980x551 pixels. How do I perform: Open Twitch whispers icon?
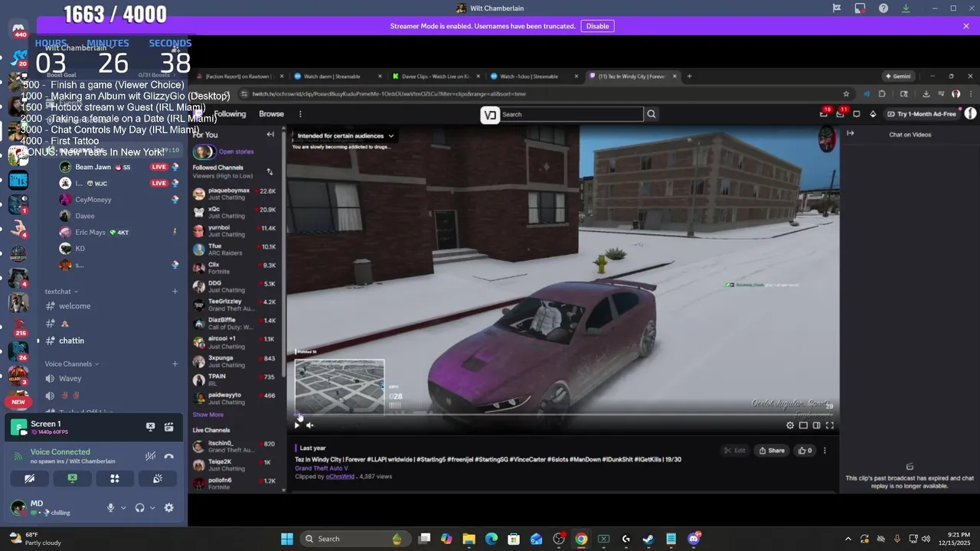pyautogui.click(x=857, y=114)
